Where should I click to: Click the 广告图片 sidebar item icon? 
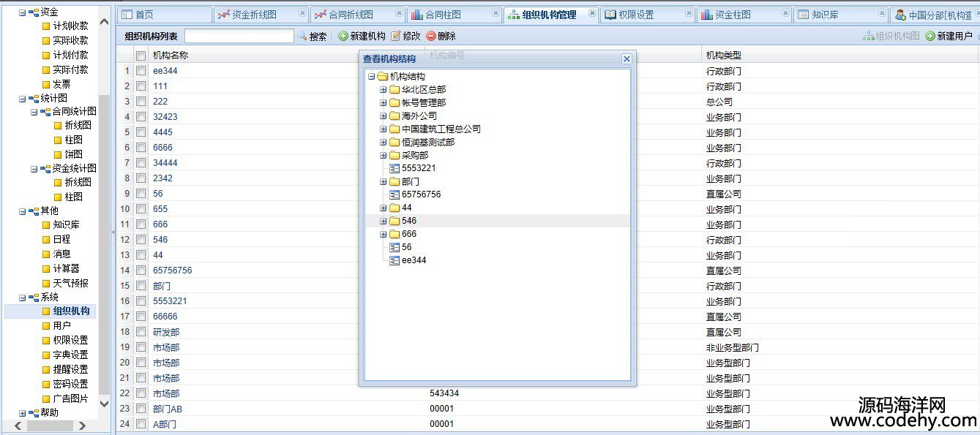[x=46, y=398]
